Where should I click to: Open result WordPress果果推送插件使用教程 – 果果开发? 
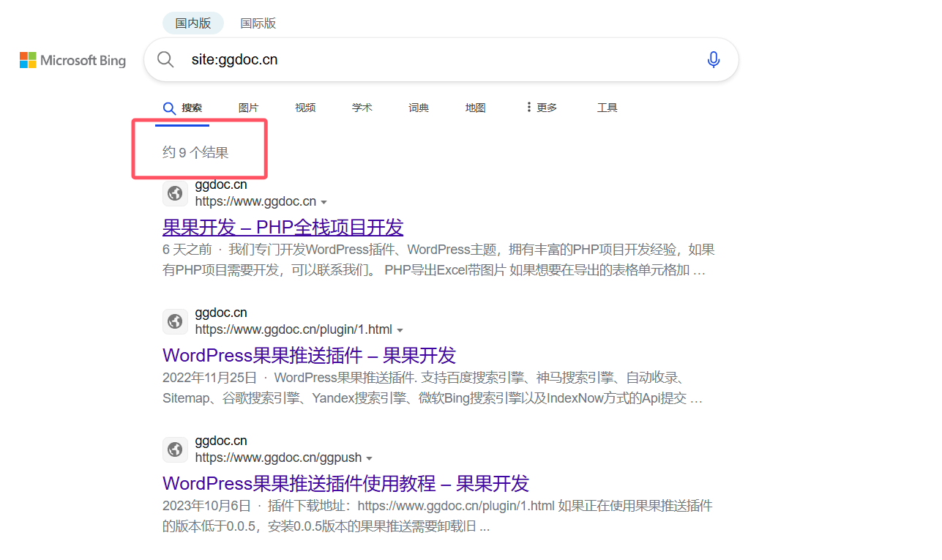[345, 483]
